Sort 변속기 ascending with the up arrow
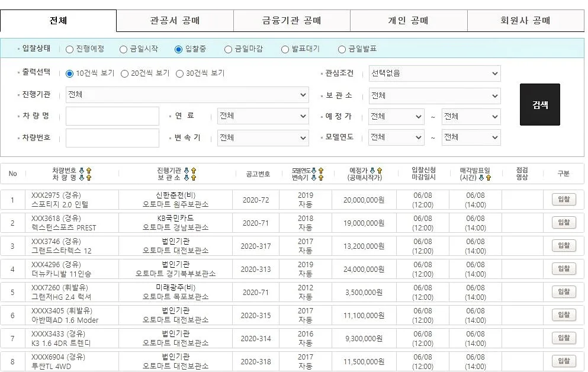588x372 pixels. pyautogui.click(x=321, y=178)
